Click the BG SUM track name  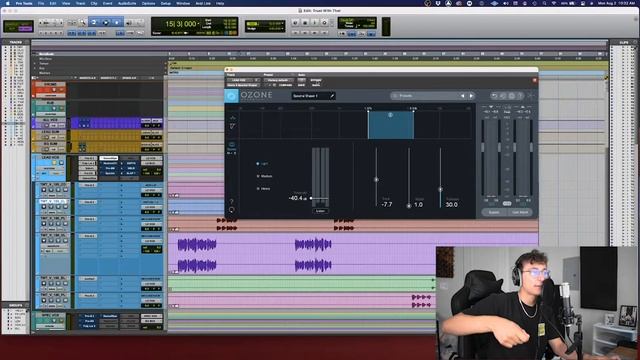51,144
